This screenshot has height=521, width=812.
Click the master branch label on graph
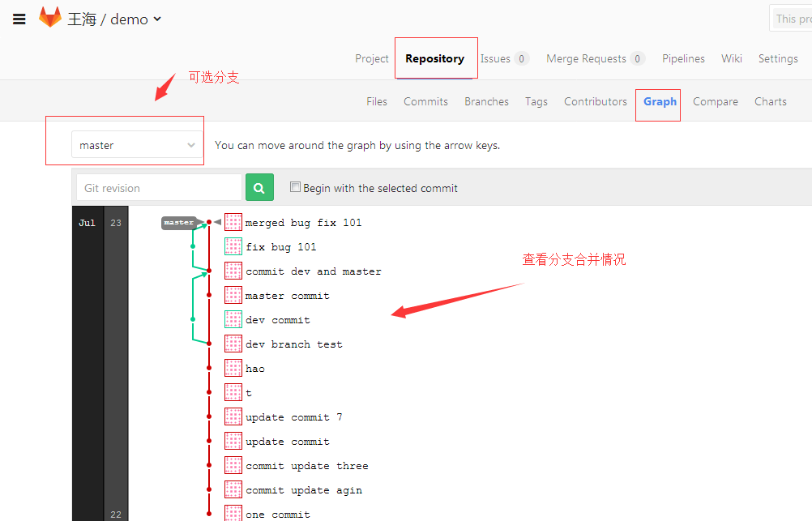(178, 222)
